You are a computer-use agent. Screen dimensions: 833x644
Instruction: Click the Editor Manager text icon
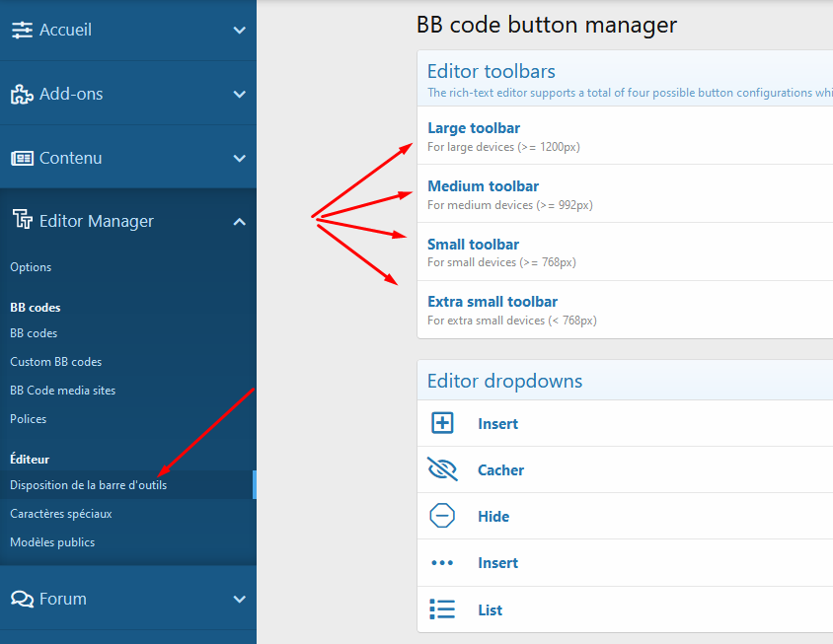22,221
